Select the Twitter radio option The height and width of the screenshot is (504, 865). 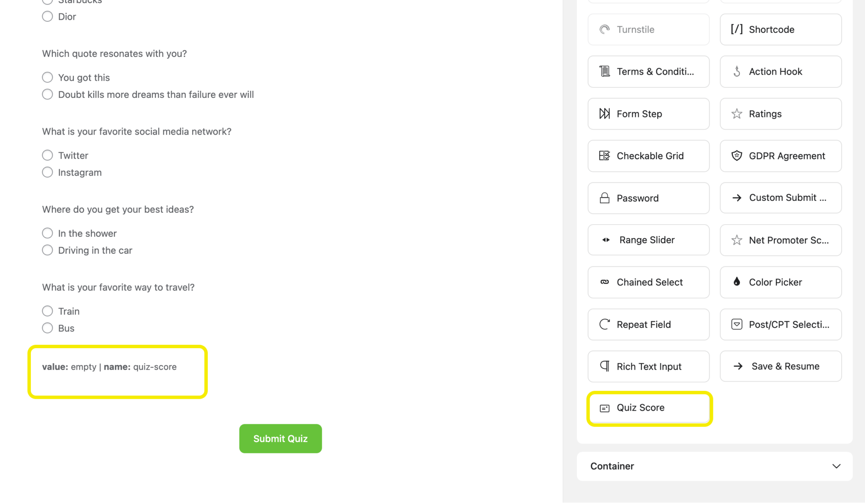pyautogui.click(x=47, y=155)
